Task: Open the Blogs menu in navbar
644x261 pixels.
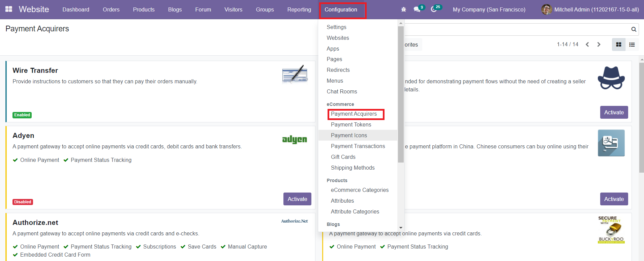Action: click(x=175, y=9)
